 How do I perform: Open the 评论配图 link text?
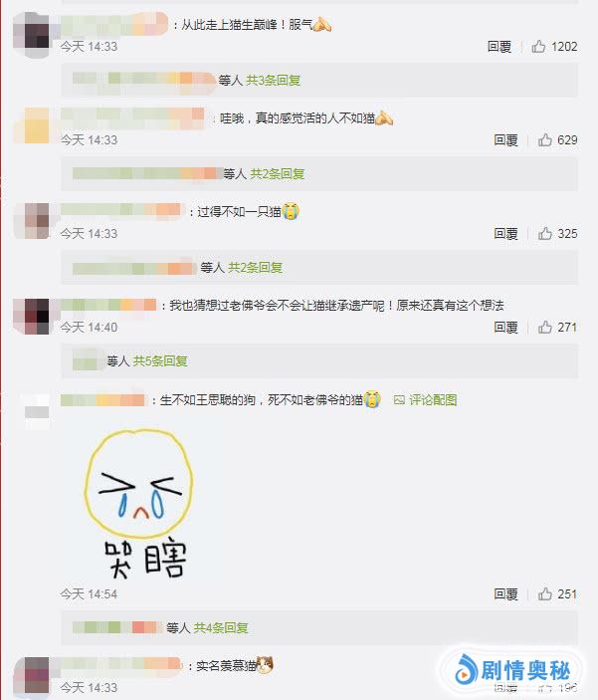coord(433,400)
